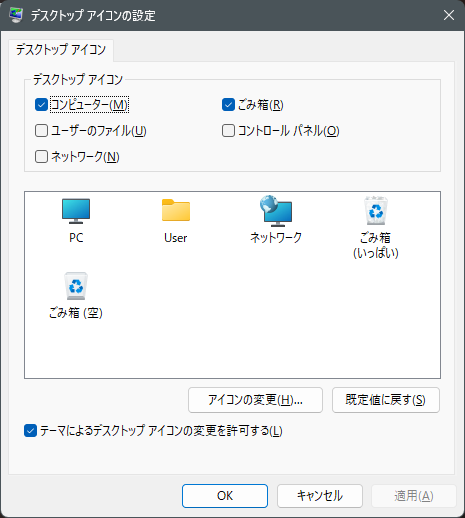Screen dimensions: 465x518
Task: Select the PC monitor icon
Action: [x=76, y=211]
